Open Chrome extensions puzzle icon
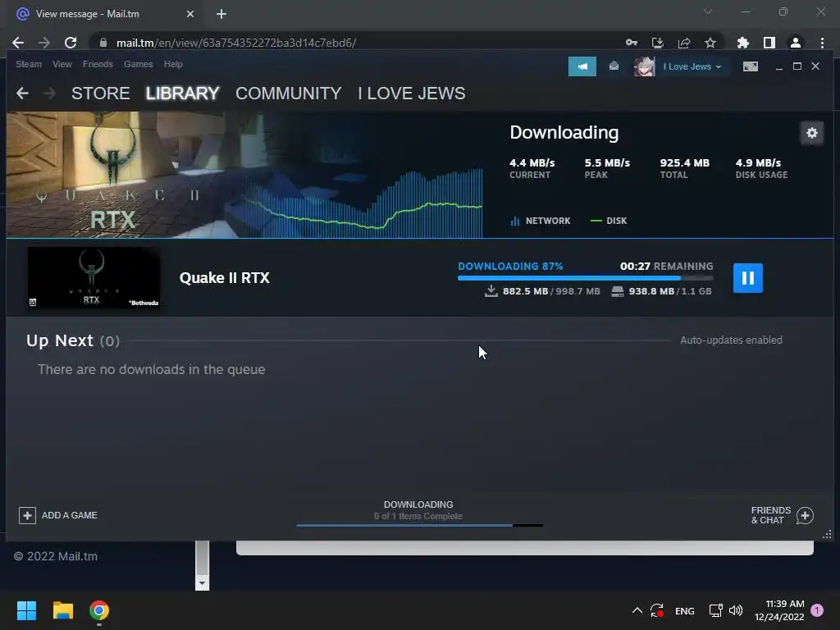Screen dimensions: 840x630 (x=743, y=43)
